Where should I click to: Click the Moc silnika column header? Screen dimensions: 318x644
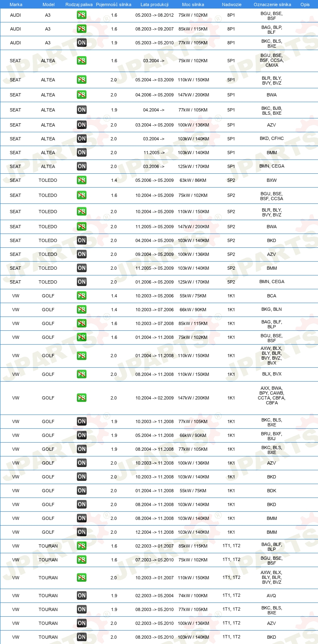pyautogui.click(x=193, y=4)
